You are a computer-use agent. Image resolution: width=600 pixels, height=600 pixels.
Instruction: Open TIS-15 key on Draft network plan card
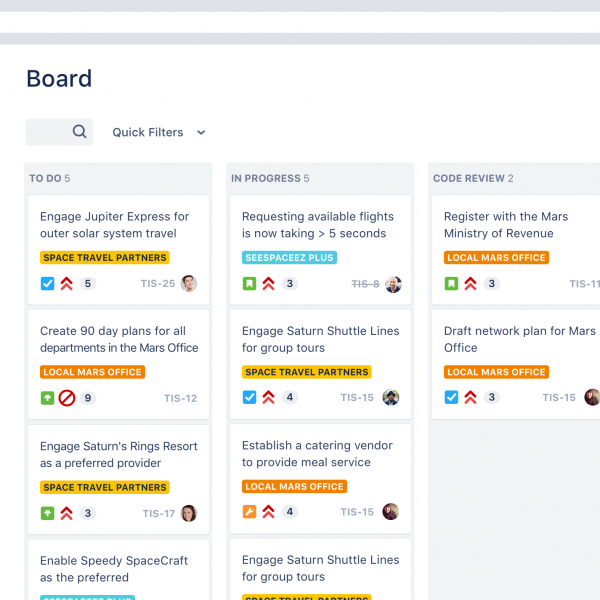(x=559, y=398)
